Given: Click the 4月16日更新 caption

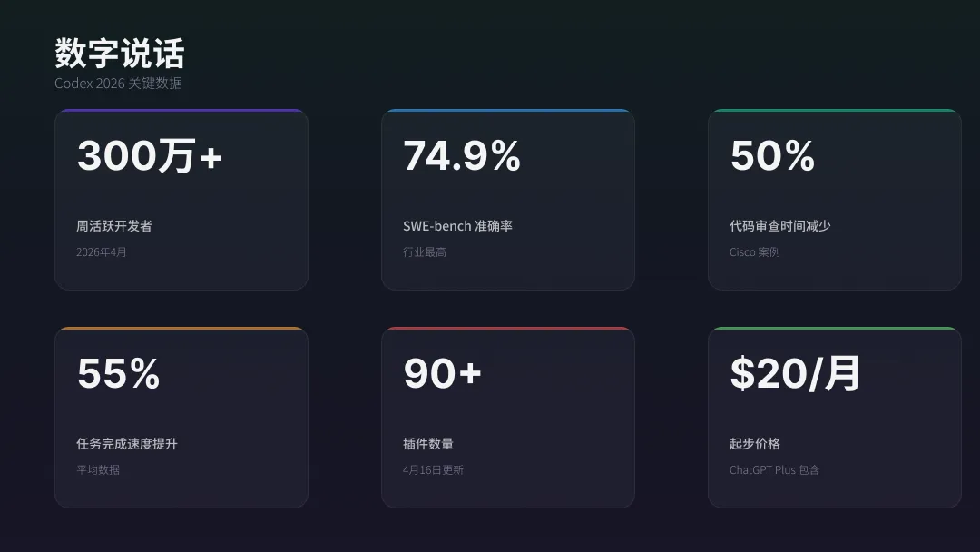Looking at the screenshot, I should (433, 470).
